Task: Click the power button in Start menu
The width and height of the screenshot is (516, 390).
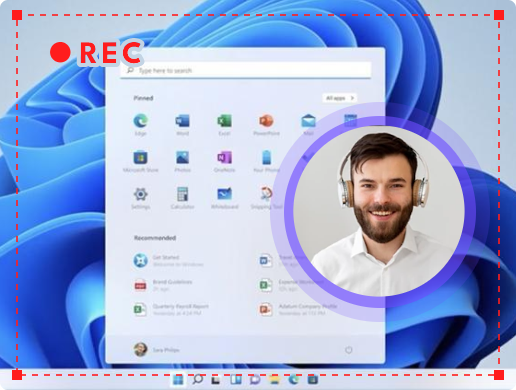Action: (x=349, y=350)
